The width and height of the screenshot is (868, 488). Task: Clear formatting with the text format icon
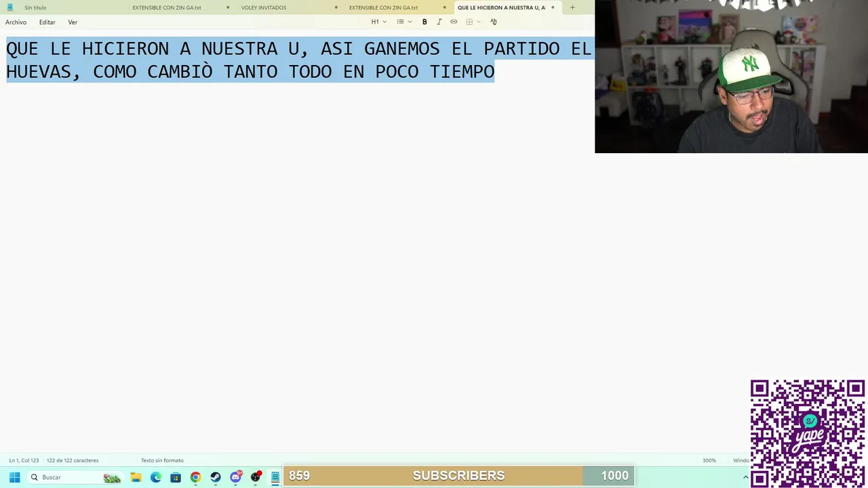click(494, 22)
